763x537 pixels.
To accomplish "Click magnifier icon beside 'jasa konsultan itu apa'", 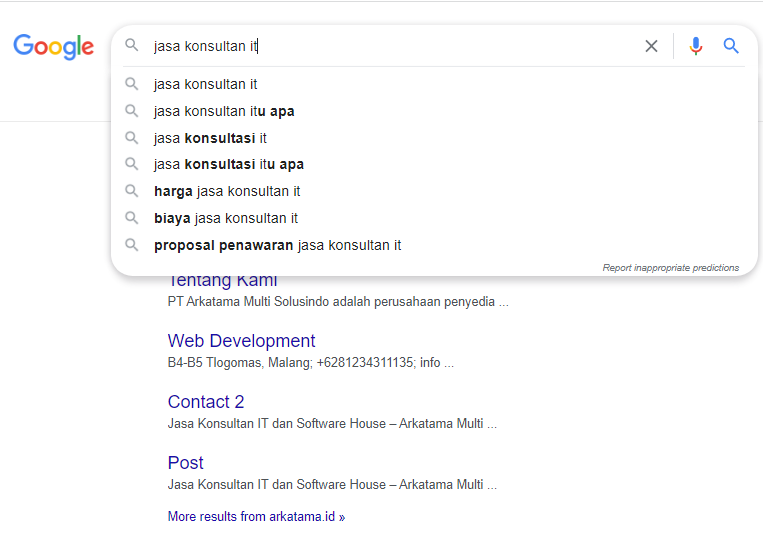I will 131,110.
